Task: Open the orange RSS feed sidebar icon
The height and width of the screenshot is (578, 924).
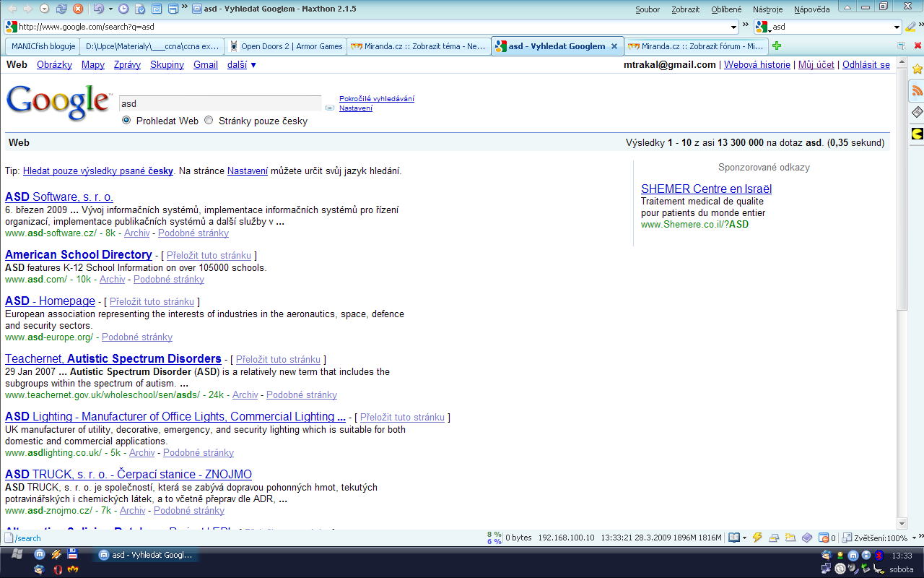Action: 918,90
